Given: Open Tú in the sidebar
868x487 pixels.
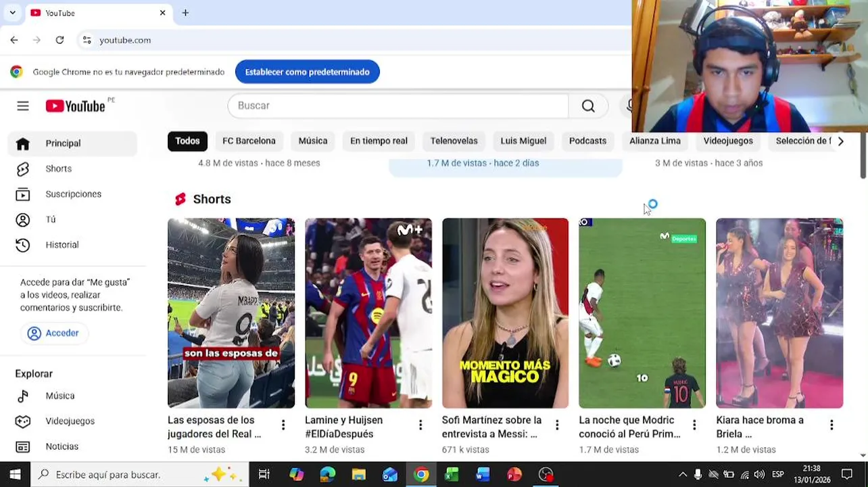Looking at the screenshot, I should point(72,219).
